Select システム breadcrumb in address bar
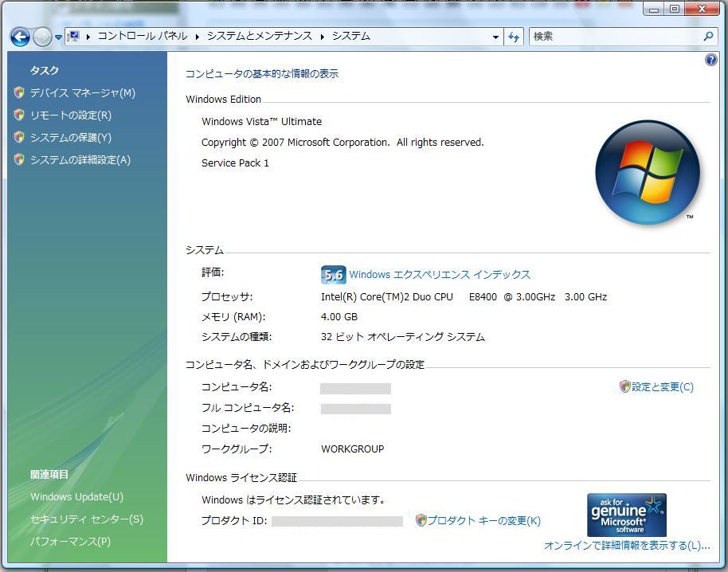Viewport: 728px width, 572px height. click(x=351, y=36)
